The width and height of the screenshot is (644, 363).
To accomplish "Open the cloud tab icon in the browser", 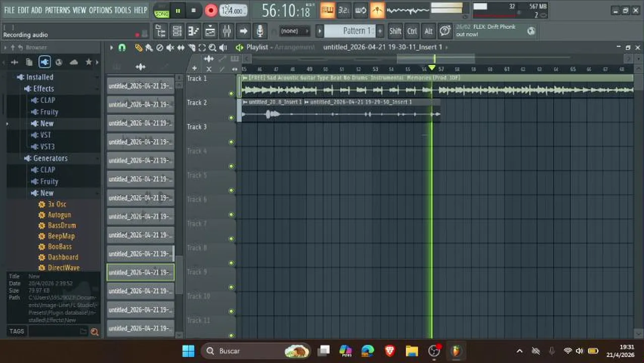I will pos(74,62).
